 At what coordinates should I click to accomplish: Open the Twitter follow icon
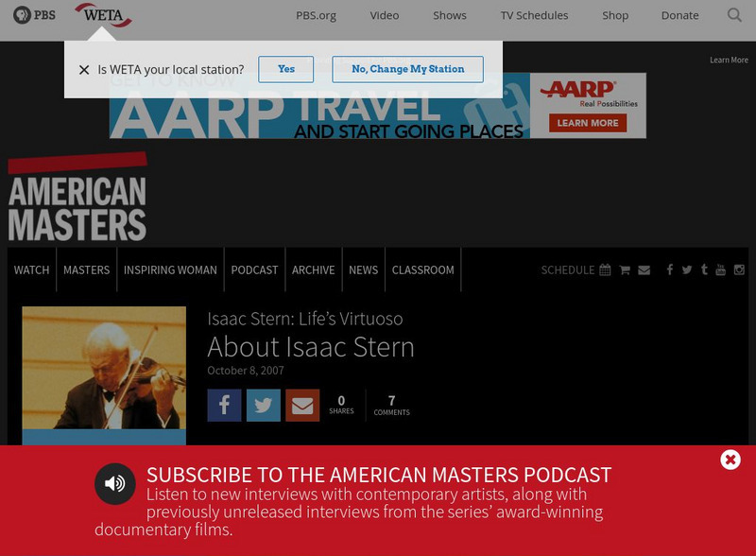[x=685, y=269]
